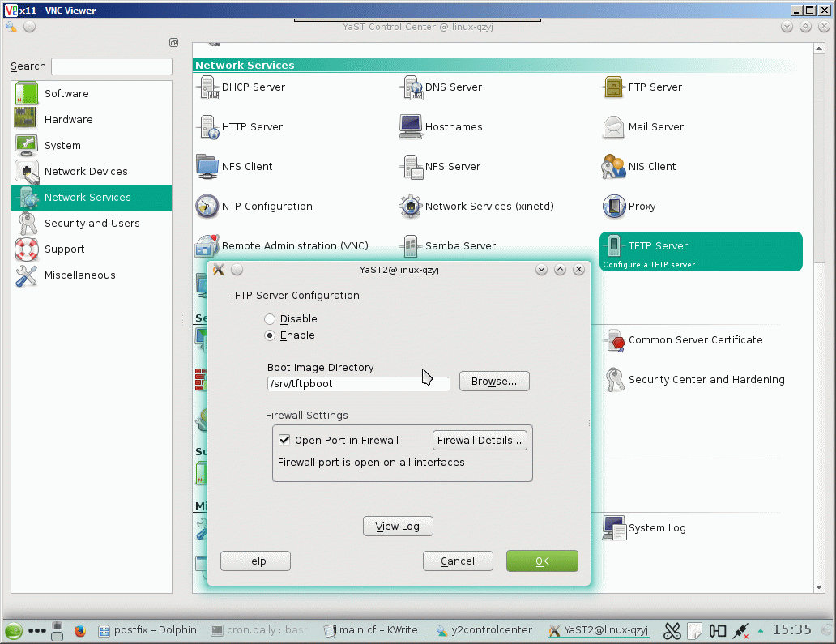The width and height of the screenshot is (836, 644).
Task: Select the Hardware category in sidebar
Action: pyautogui.click(x=92, y=119)
